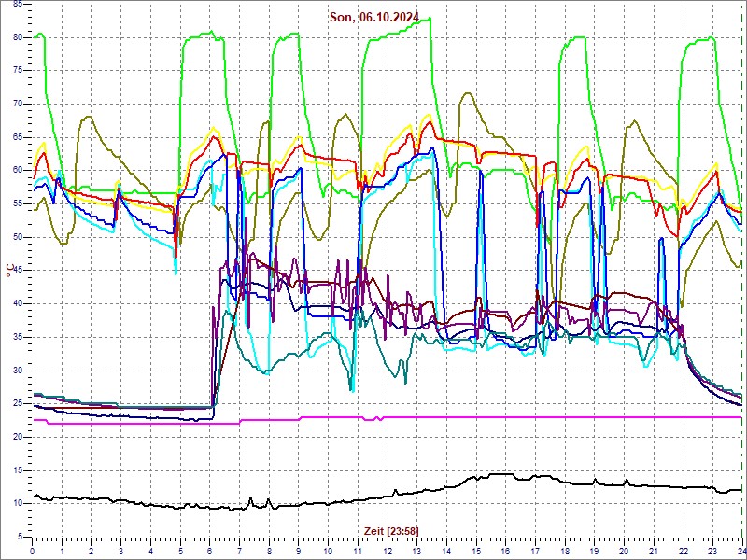Viewport: 747px width, 560px height.
Task: Click the x-axis hour label 21
Action: [654, 550]
